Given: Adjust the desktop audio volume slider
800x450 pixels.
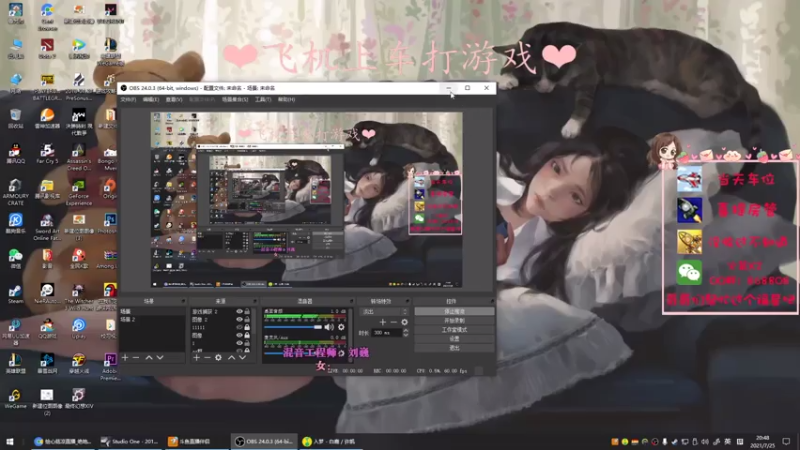Looking at the screenshot, I should 293,327.
